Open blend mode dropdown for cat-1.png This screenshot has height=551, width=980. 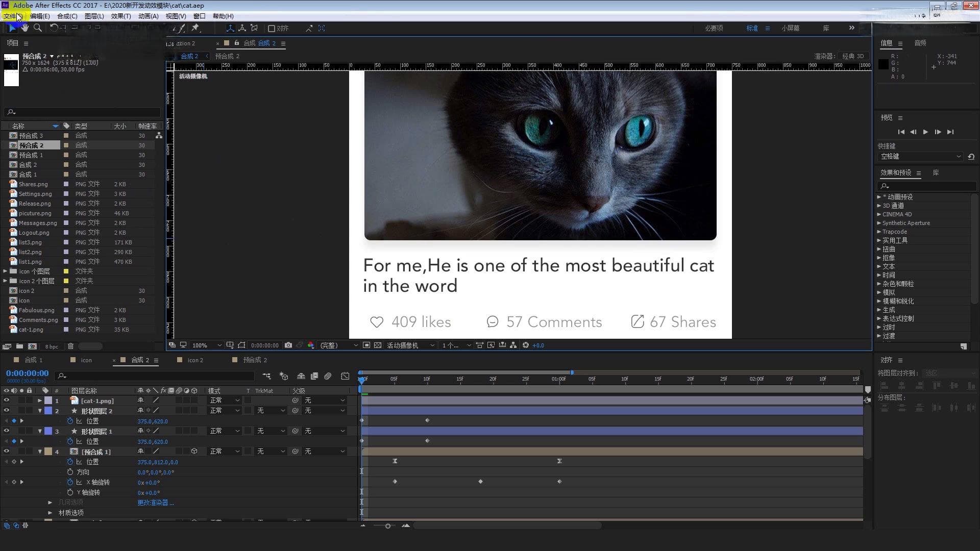[x=225, y=400]
